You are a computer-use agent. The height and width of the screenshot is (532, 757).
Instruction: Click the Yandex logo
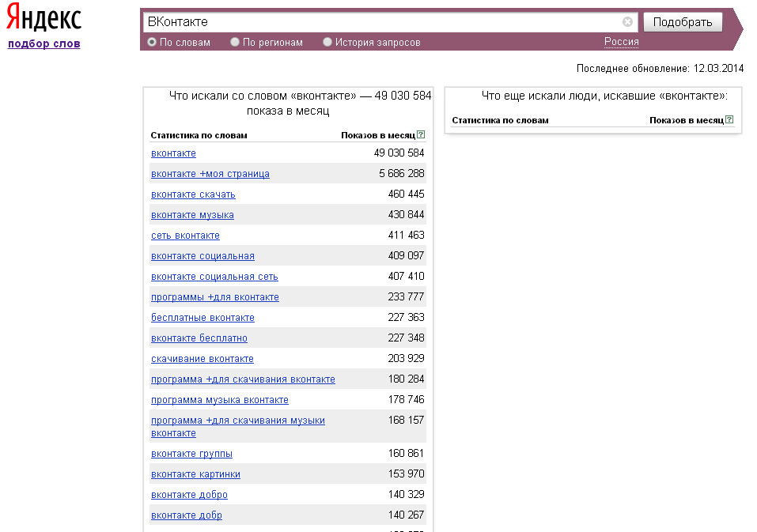[x=44, y=17]
